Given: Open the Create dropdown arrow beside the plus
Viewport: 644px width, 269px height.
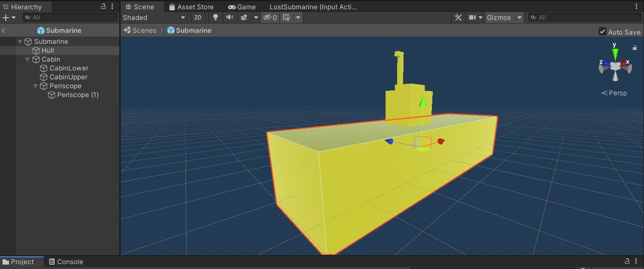Looking at the screenshot, I should (x=13, y=18).
